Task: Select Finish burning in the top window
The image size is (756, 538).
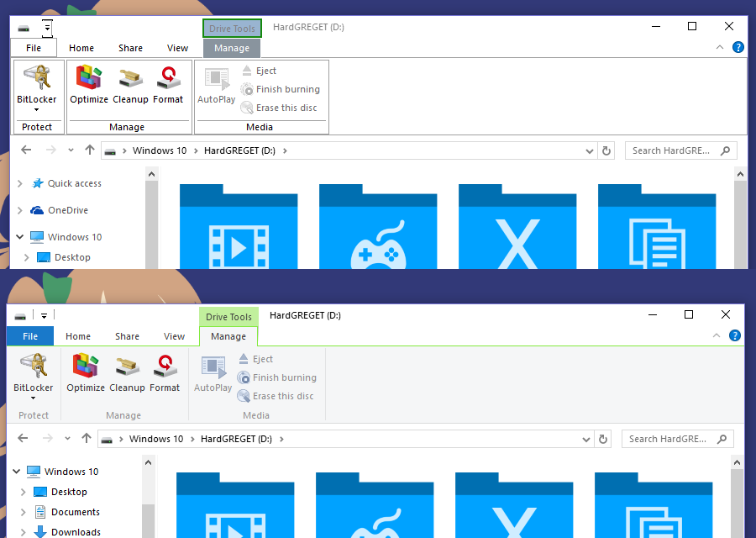Action: [280, 89]
